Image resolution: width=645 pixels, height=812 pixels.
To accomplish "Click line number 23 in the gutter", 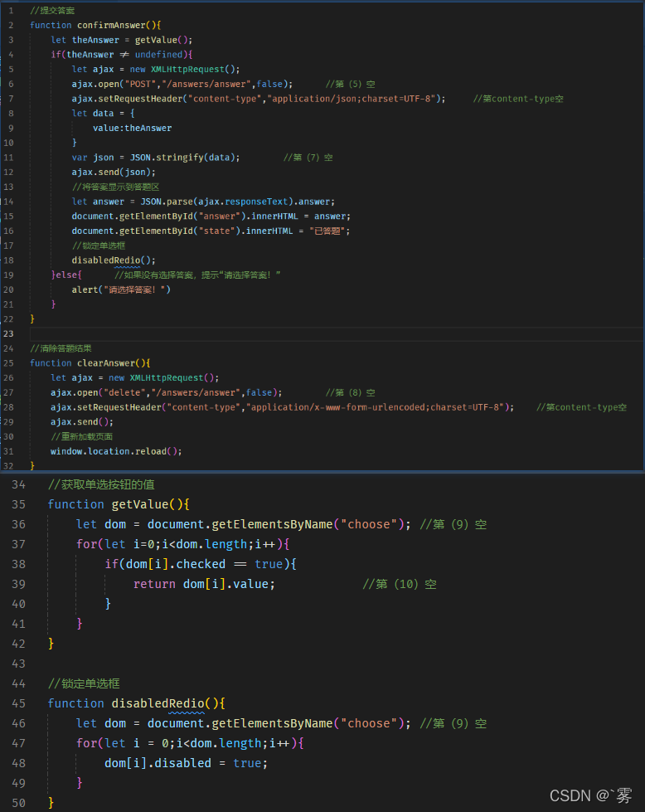I will pos(8,333).
